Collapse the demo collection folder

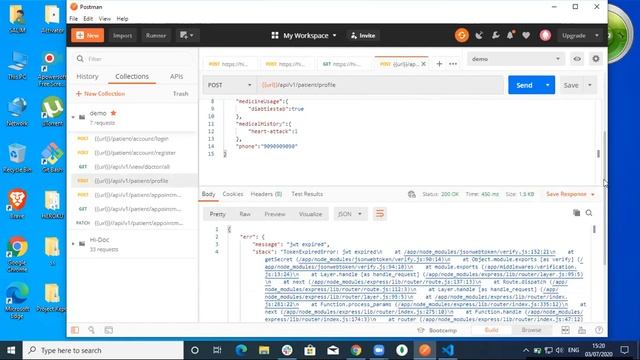(x=73, y=117)
